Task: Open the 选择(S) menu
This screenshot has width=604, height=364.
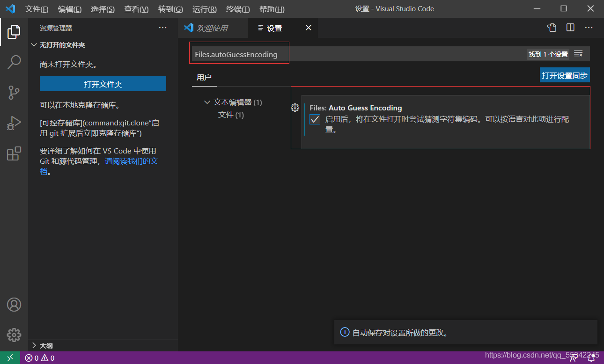Action: click(x=103, y=9)
